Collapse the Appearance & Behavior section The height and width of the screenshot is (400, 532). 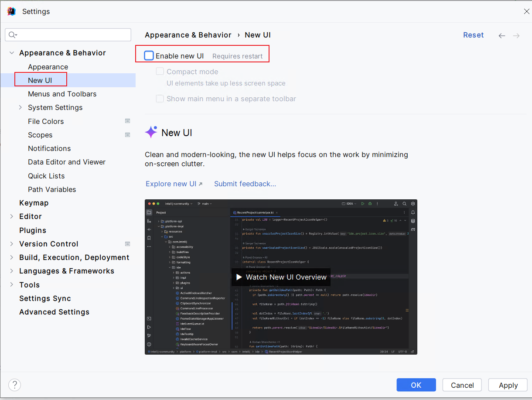pyautogui.click(x=11, y=53)
